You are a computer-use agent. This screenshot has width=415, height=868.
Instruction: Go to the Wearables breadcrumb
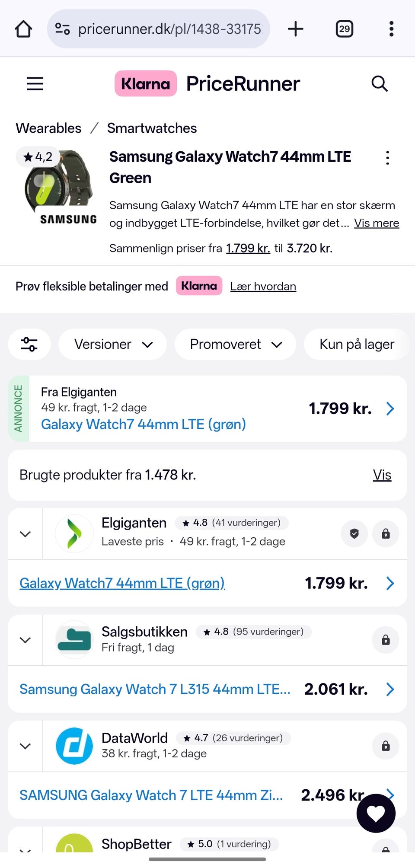[48, 128]
